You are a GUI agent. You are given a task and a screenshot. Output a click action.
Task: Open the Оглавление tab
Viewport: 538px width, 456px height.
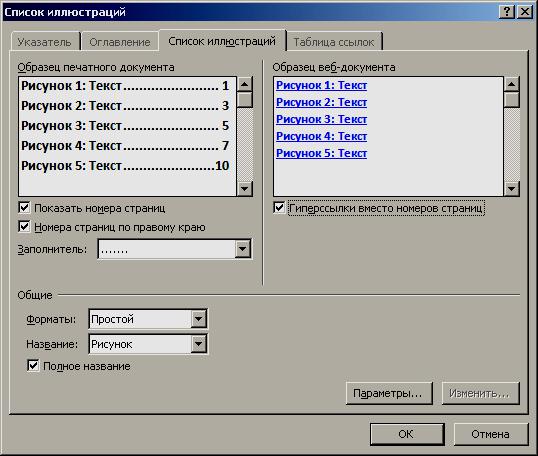[x=120, y=42]
